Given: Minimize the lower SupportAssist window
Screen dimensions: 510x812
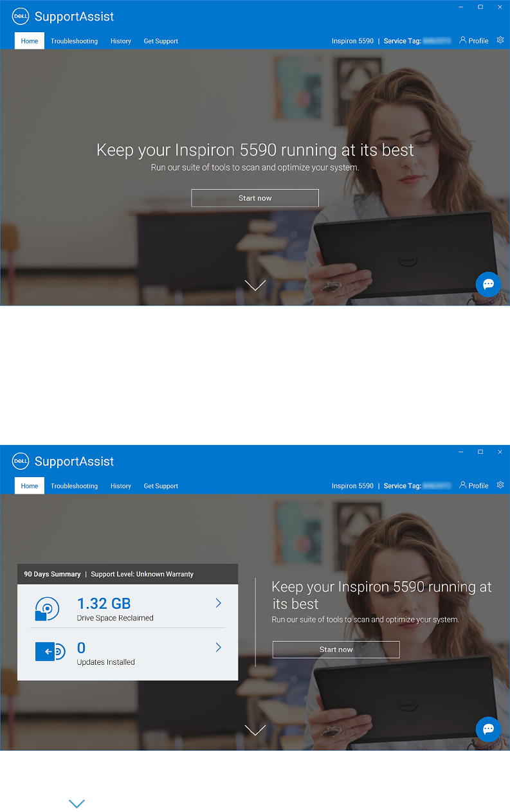Looking at the screenshot, I should [460, 452].
